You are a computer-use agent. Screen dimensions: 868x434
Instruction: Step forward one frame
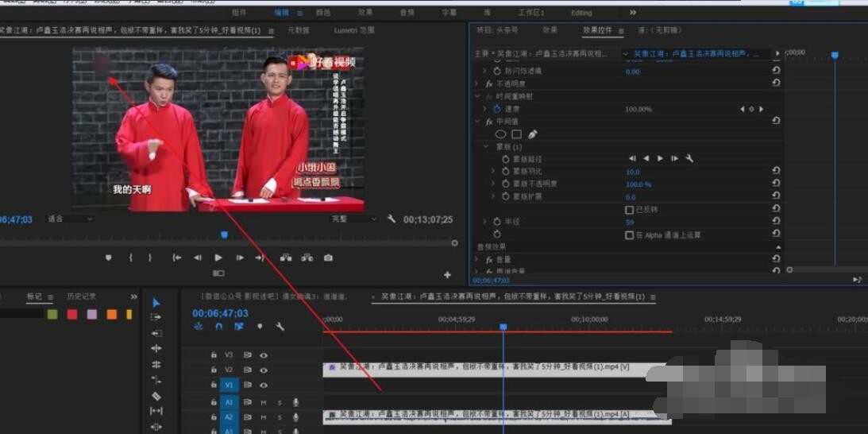pyautogui.click(x=240, y=258)
